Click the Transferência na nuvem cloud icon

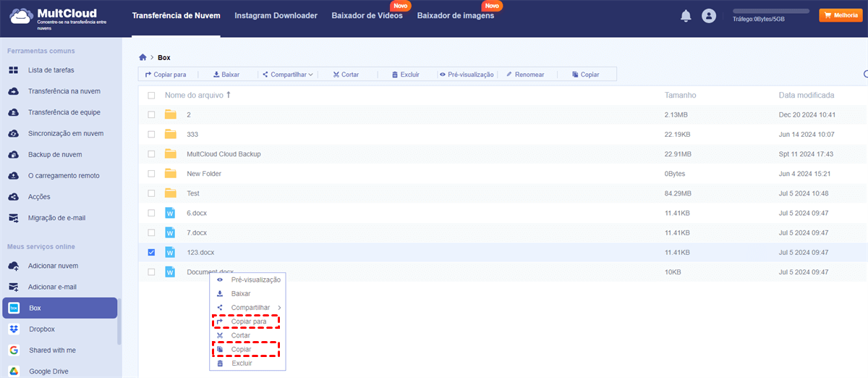coord(13,91)
